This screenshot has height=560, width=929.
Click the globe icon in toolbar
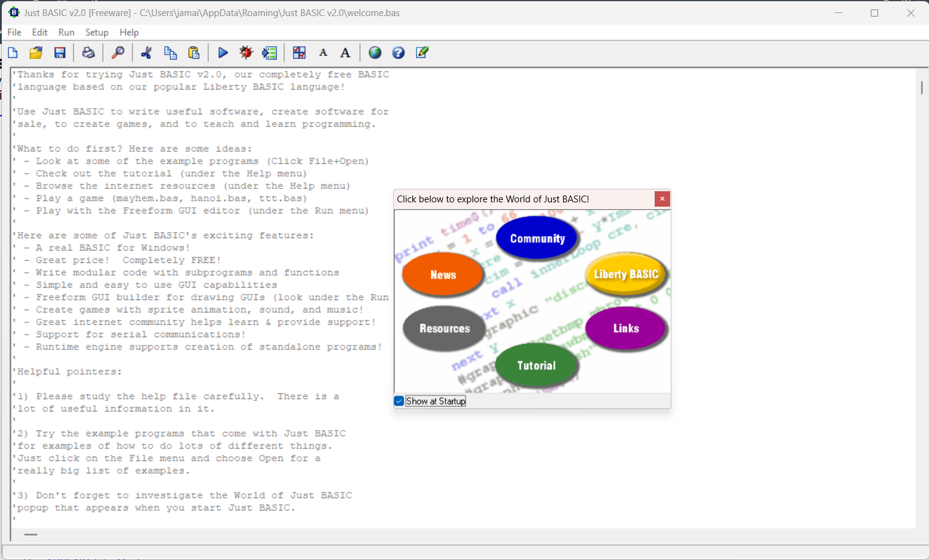375,53
